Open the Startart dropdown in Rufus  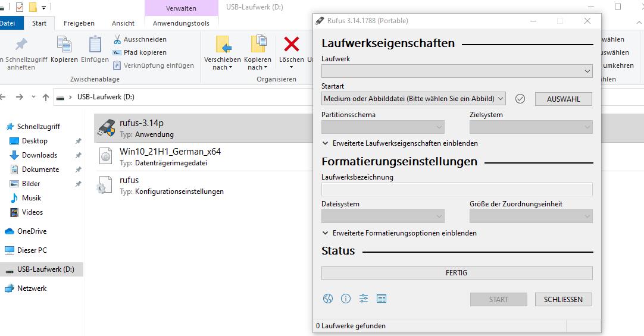[414, 99]
